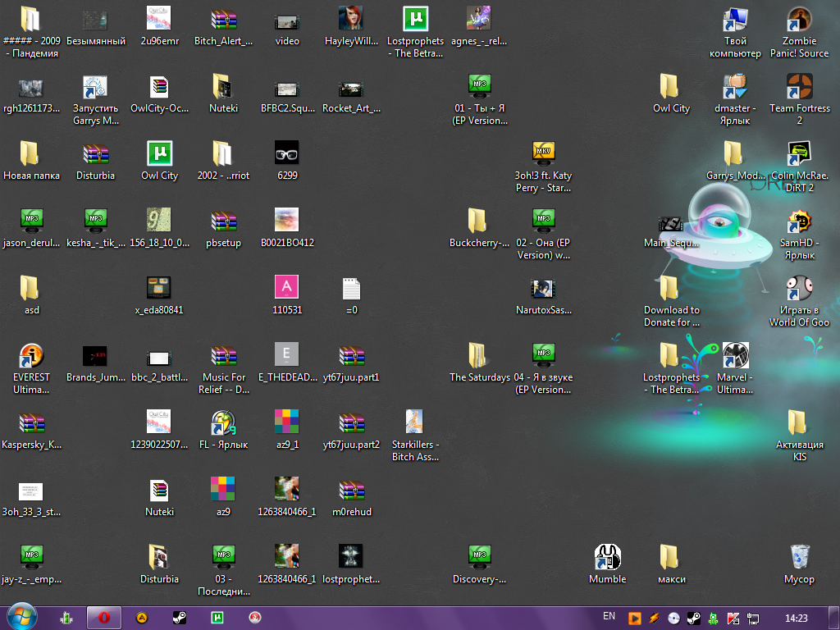Click the EN language indicator
This screenshot has height=630, width=840.
(609, 616)
